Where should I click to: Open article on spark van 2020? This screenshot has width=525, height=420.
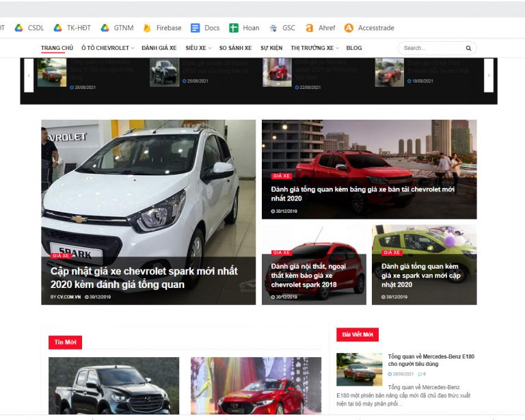[421, 275]
